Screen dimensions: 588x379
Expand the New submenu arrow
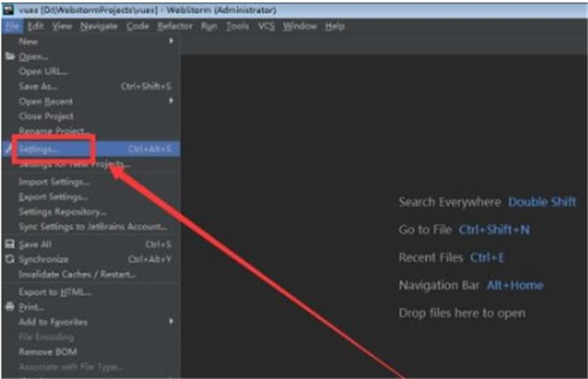(171, 41)
